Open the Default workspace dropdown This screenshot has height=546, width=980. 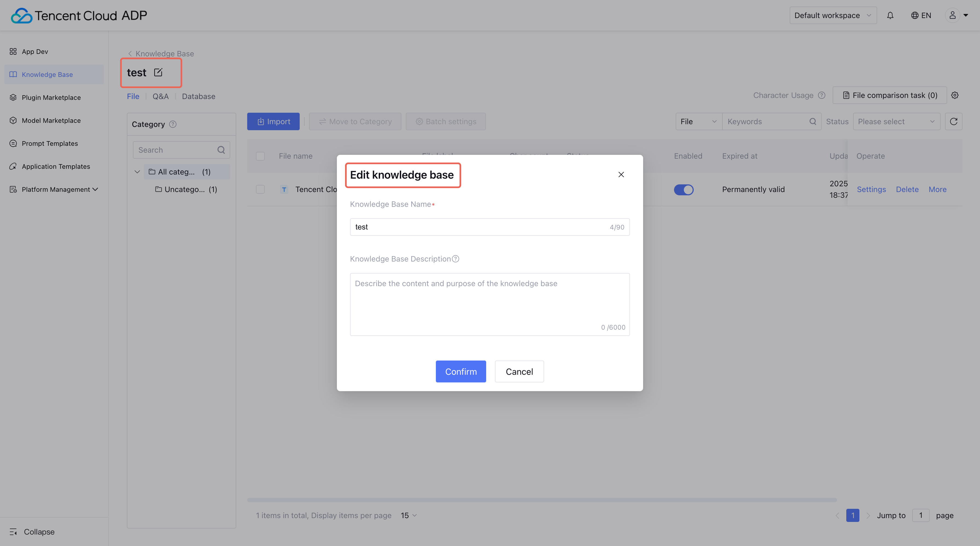click(833, 15)
